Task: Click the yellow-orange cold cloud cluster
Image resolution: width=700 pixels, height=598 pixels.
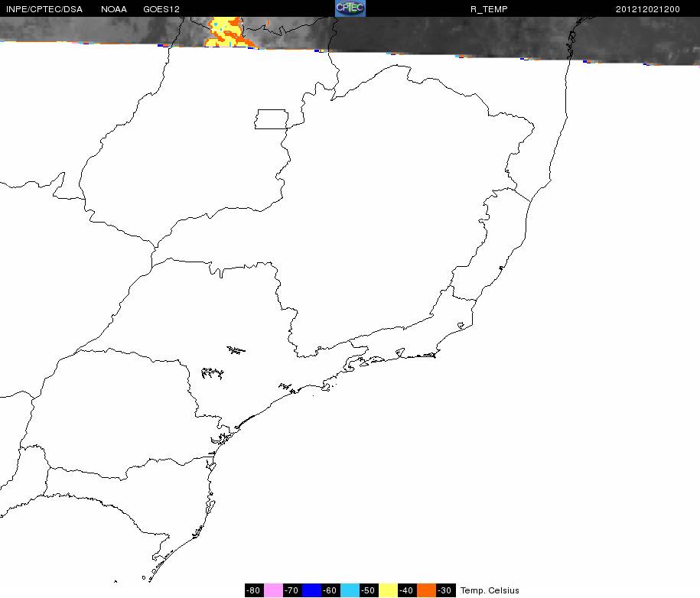Action: click(x=229, y=31)
